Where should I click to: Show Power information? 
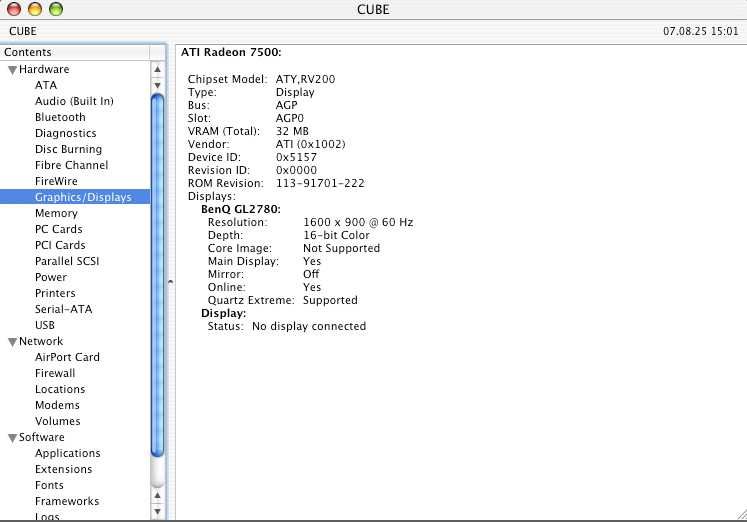[x=50, y=277]
